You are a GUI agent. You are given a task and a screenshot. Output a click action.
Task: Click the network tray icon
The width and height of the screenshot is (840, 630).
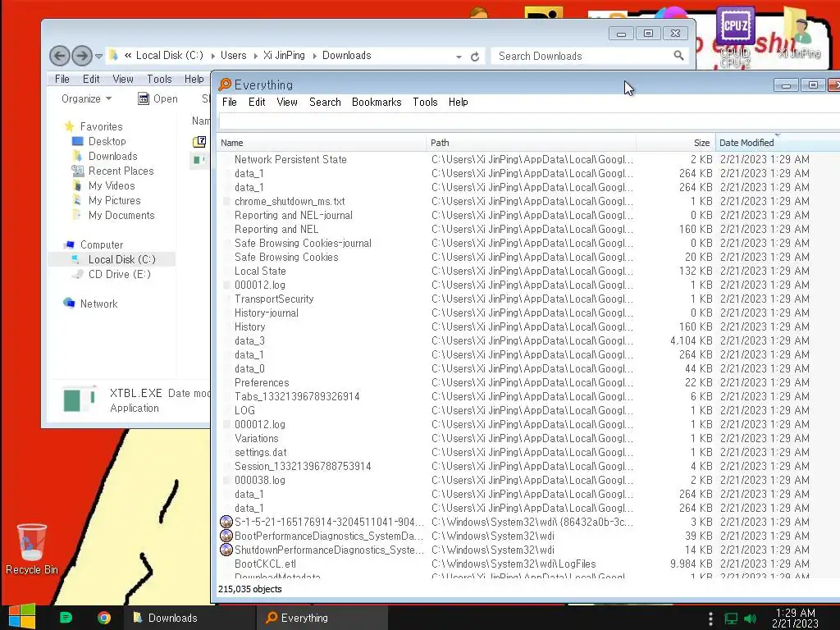(731, 619)
